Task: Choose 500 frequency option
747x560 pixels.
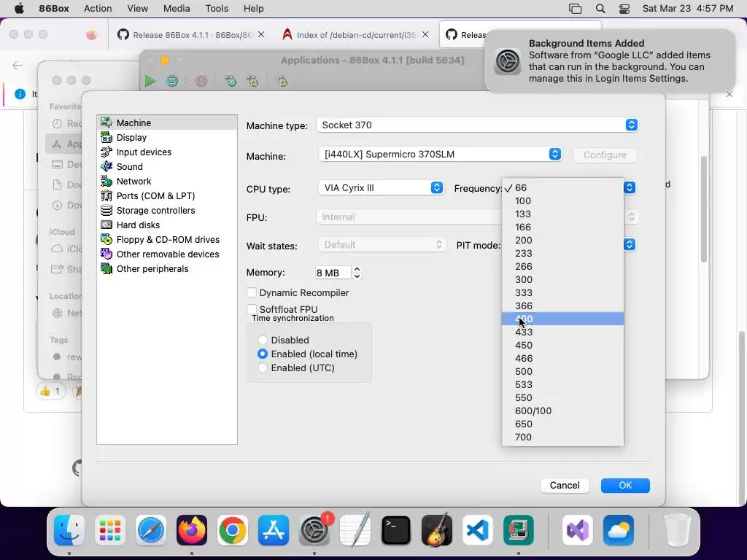Action: coord(562,371)
